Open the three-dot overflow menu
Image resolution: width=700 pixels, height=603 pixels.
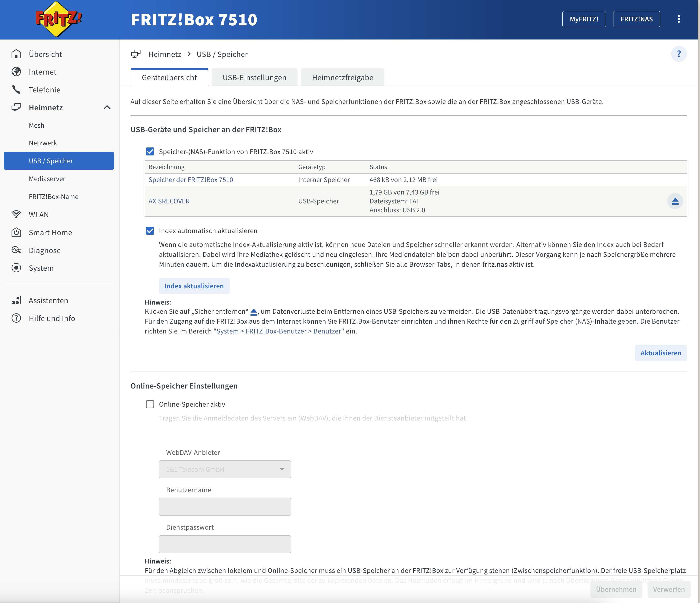[x=679, y=19]
